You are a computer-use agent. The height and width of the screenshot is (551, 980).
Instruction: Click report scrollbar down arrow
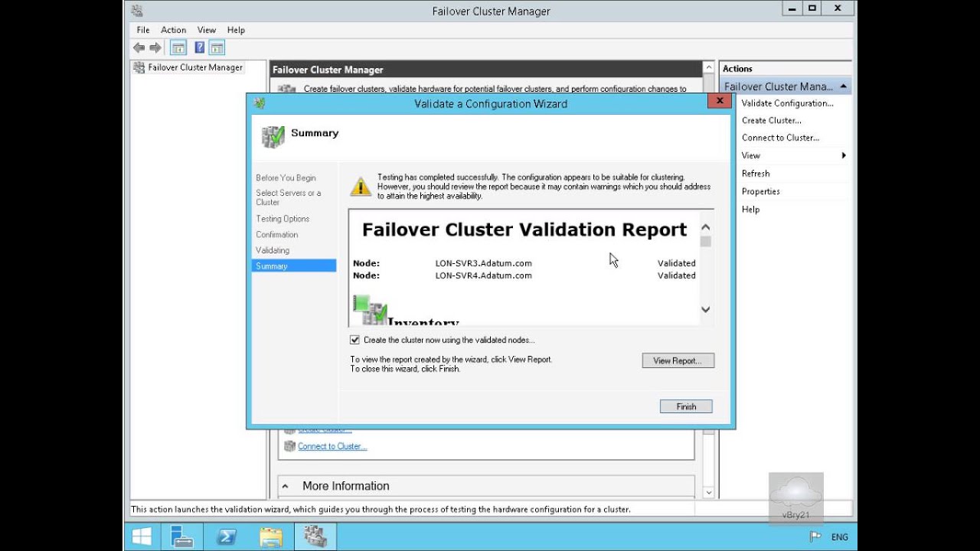[706, 309]
